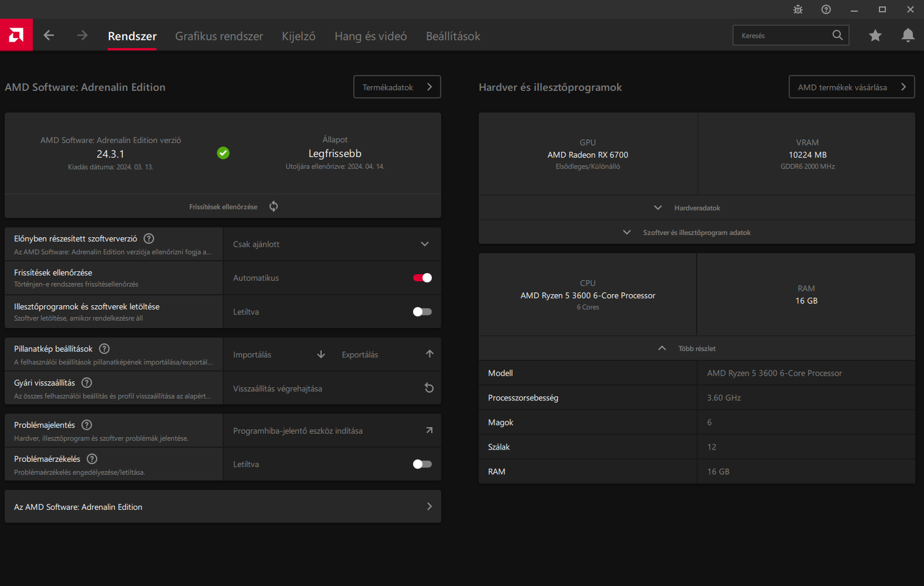924x586 pixels.
Task: Open help icon beside Problémajelentés
Action: pyautogui.click(x=87, y=425)
